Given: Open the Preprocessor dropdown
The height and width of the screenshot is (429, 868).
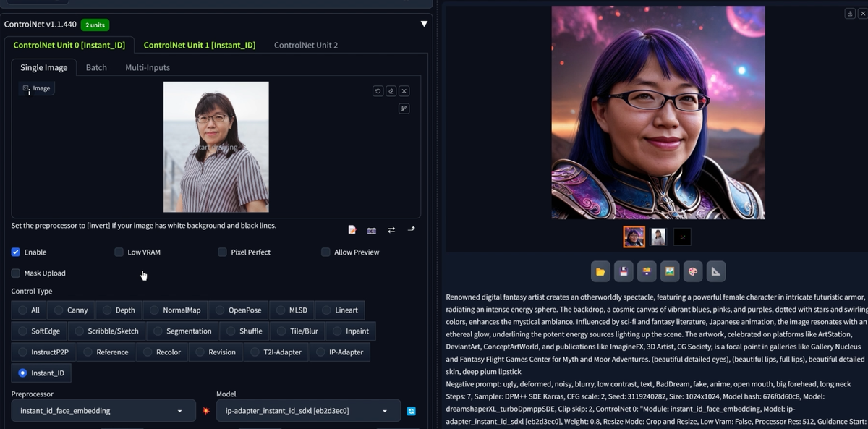Looking at the screenshot, I should pyautogui.click(x=103, y=411).
